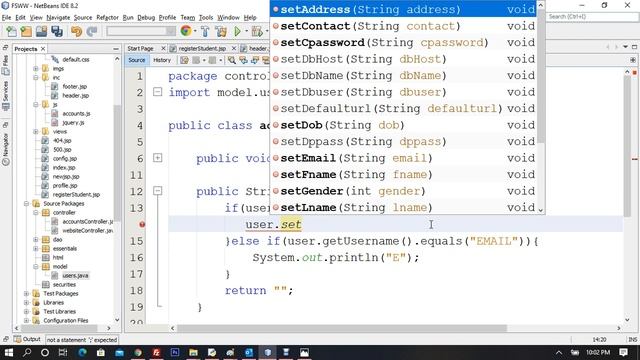Collapse the controller package node
This screenshot has width=640, height=360.
(36, 212)
